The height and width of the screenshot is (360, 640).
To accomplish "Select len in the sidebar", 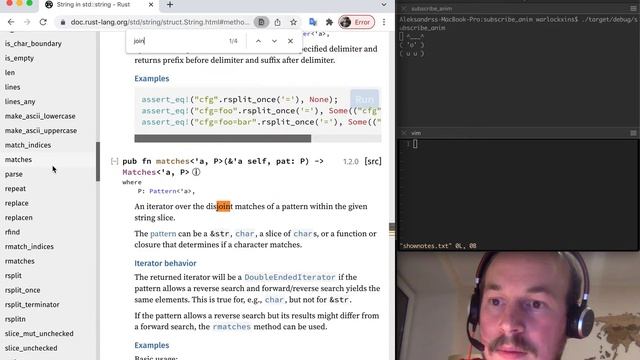I will tap(10, 73).
